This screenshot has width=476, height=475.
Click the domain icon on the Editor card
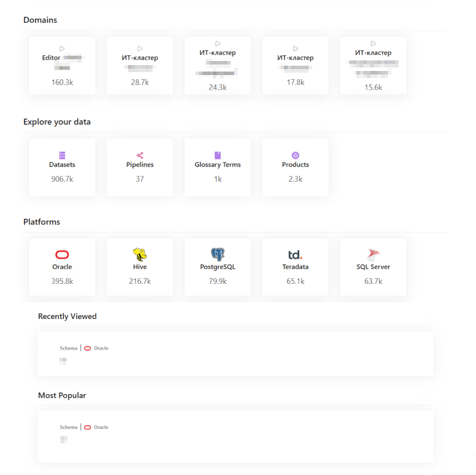[62, 49]
